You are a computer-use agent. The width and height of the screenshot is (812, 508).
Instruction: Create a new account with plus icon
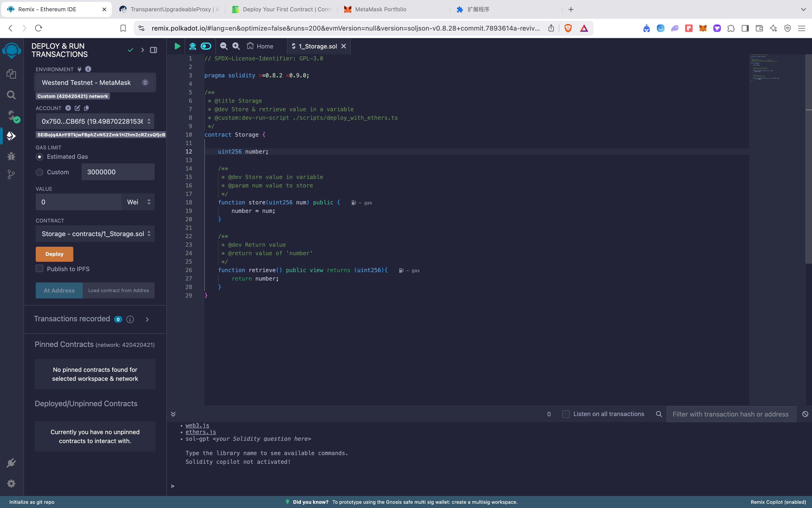(68, 108)
